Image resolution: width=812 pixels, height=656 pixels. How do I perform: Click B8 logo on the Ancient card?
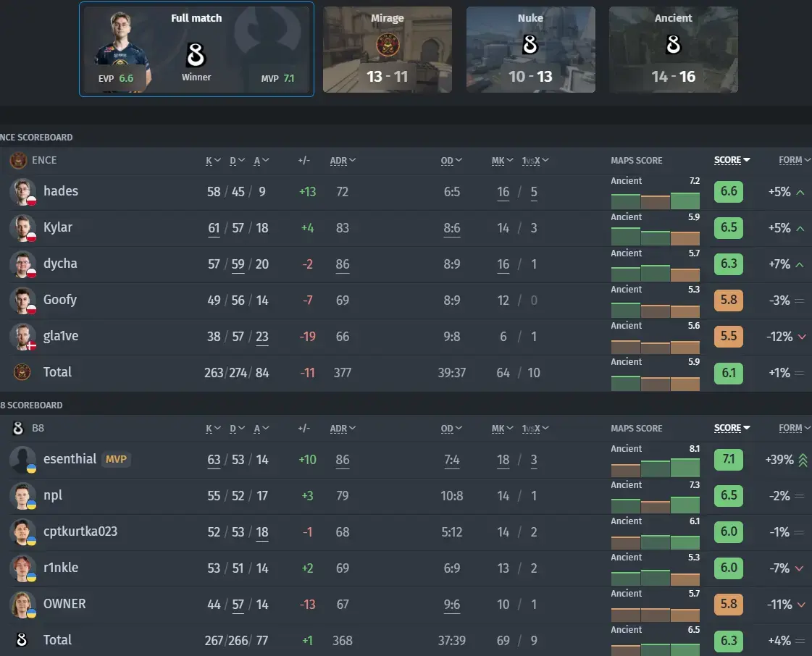coord(673,44)
